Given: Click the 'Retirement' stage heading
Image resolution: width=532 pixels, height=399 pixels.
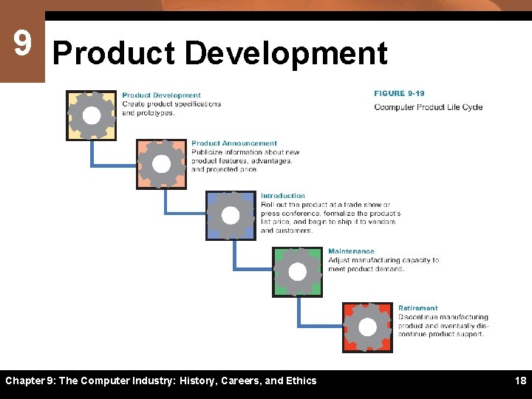Looking at the screenshot, I should point(417,308).
